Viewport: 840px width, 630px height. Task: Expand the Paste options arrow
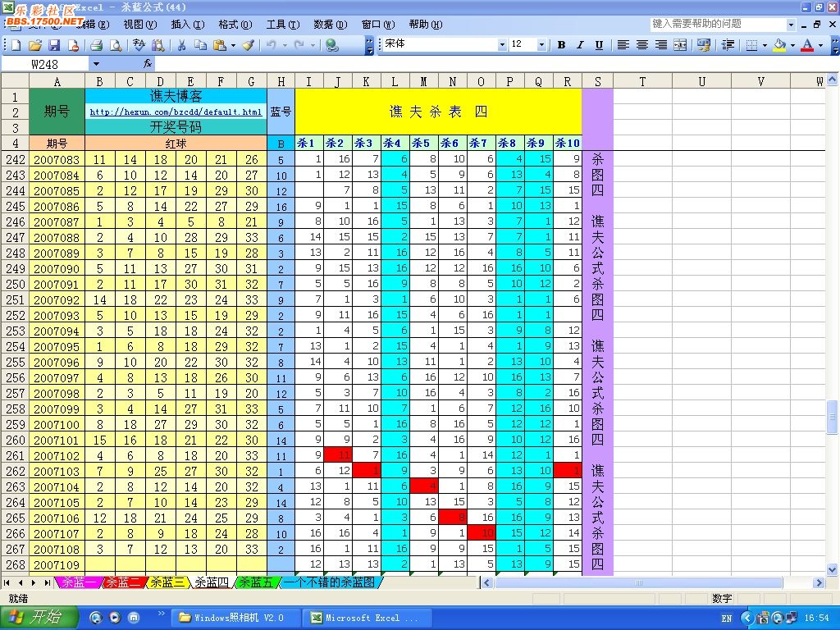[x=233, y=46]
